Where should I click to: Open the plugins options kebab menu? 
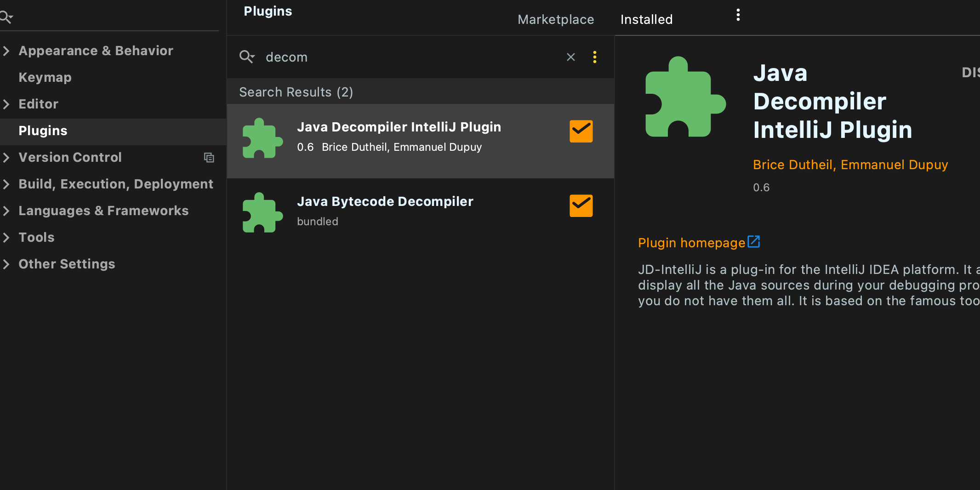pos(738,15)
